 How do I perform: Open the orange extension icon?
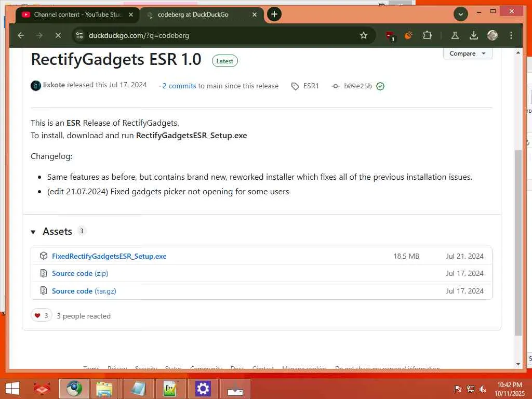pos(408,35)
